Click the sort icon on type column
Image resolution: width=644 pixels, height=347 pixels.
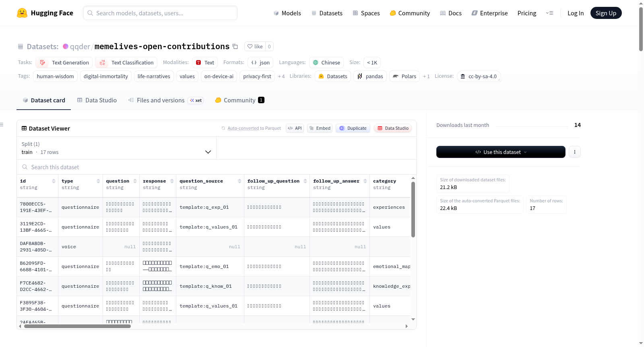point(98,181)
